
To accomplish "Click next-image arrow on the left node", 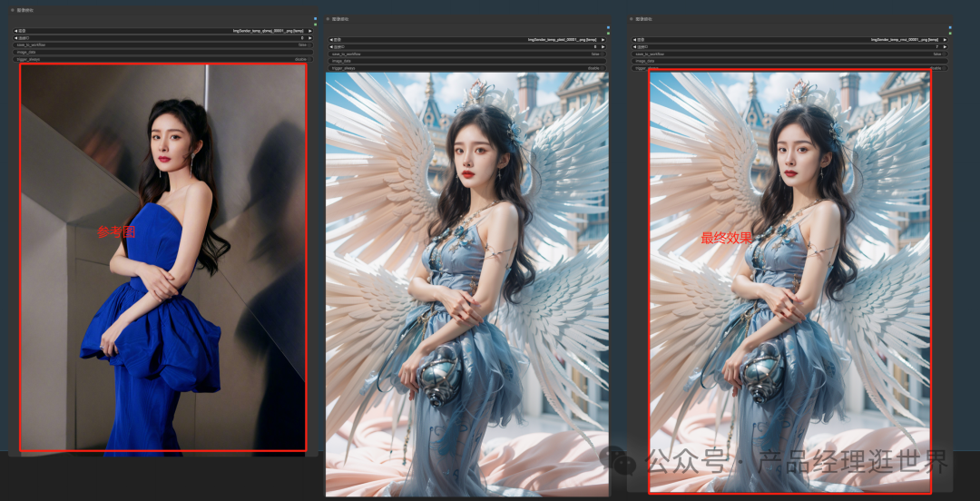I will click(x=309, y=30).
